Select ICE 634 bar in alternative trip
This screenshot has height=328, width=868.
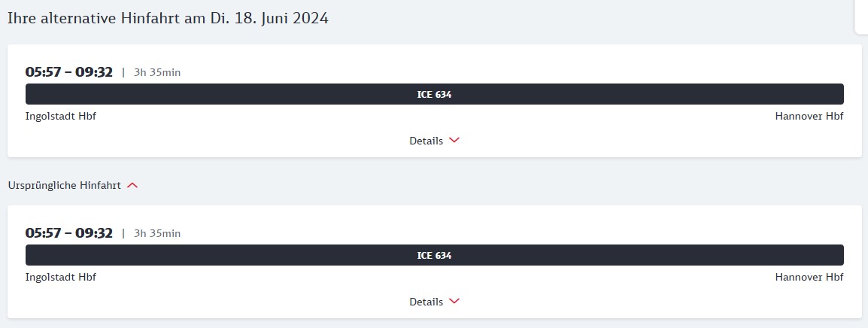pos(434,94)
